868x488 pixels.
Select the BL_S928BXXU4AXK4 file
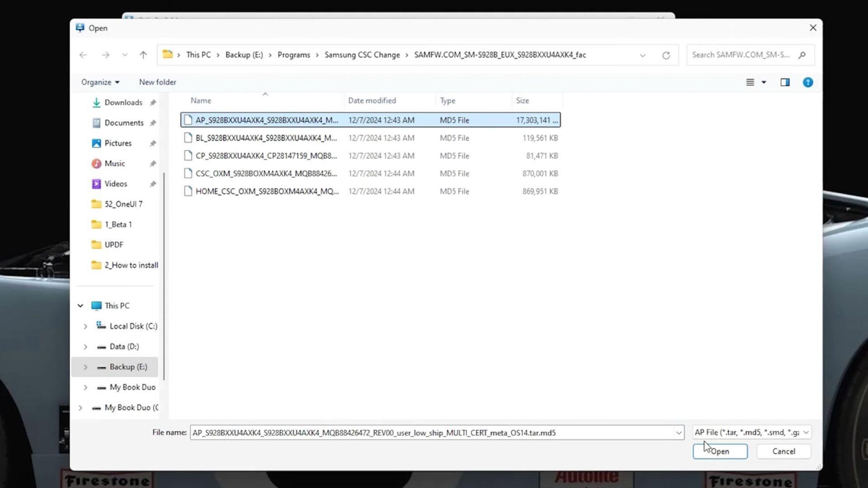(370, 138)
